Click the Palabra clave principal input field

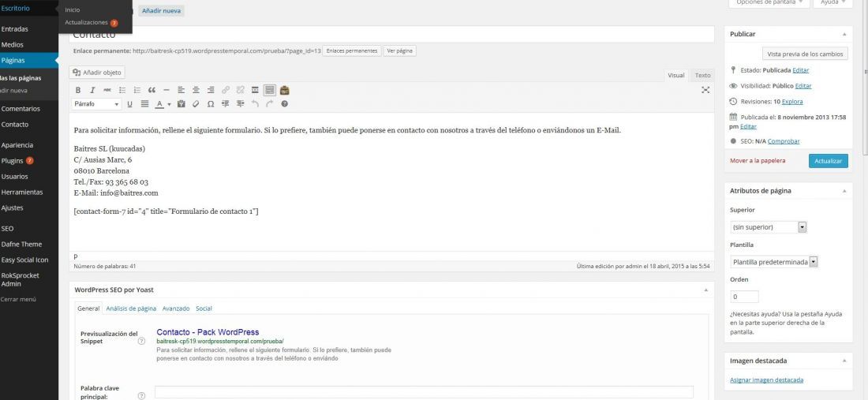point(424,392)
